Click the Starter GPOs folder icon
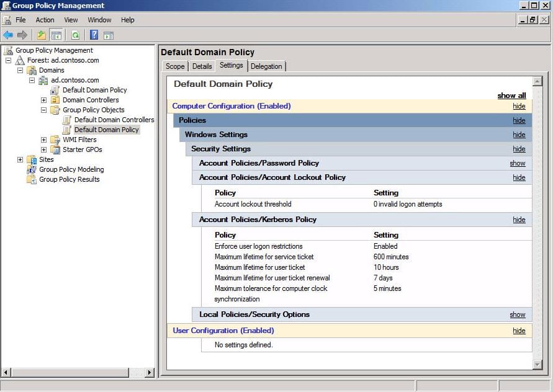This screenshot has width=553, height=392. point(55,149)
